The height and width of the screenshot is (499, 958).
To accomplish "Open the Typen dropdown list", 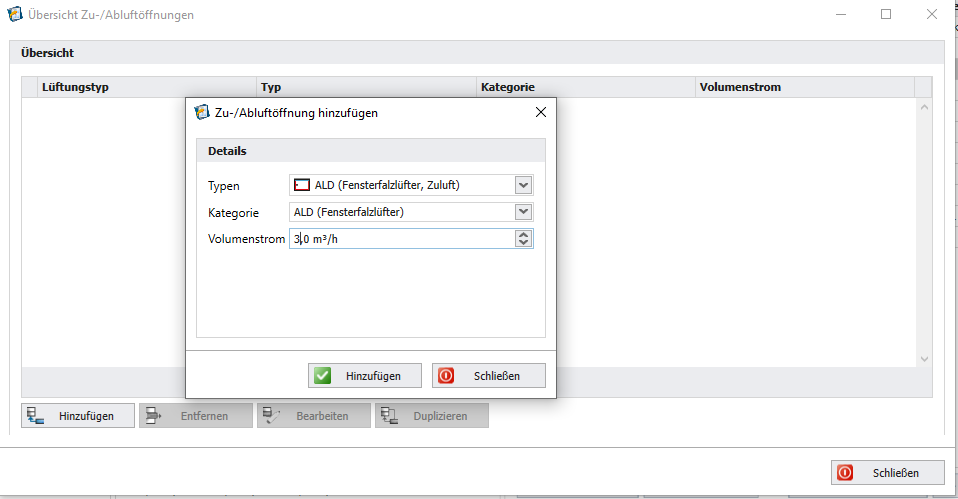I will pos(522,185).
